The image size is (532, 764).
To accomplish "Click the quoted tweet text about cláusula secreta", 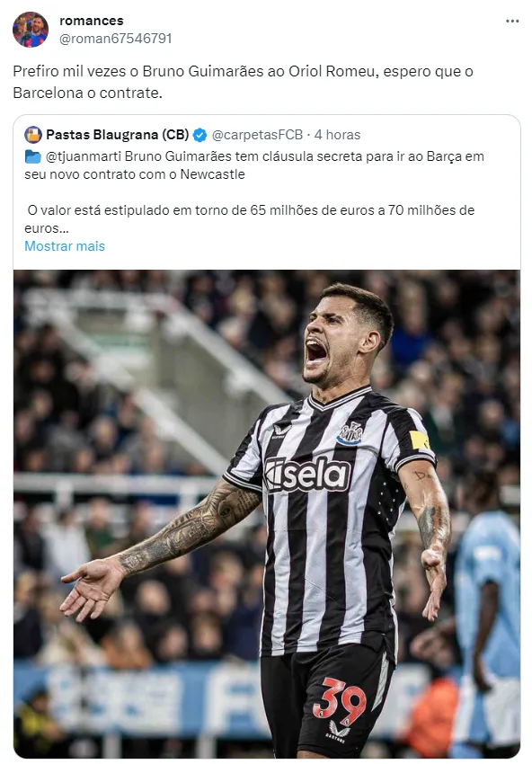I will pyautogui.click(x=254, y=165).
